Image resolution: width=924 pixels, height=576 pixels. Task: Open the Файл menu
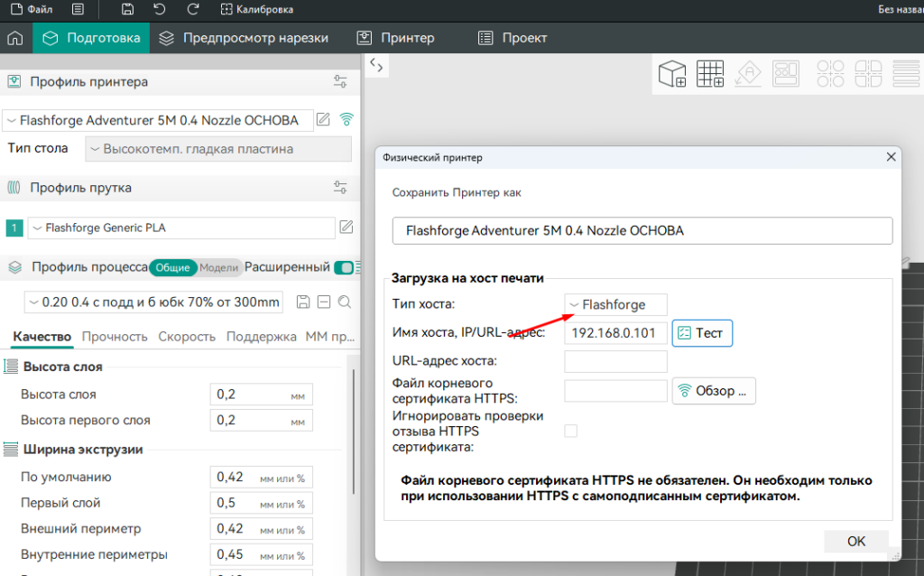32,9
